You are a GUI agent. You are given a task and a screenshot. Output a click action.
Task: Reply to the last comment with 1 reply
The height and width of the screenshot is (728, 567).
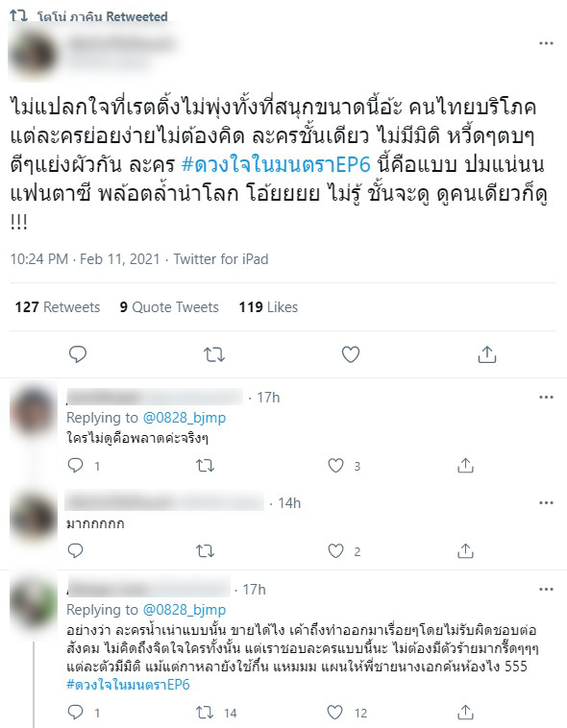[75, 713]
